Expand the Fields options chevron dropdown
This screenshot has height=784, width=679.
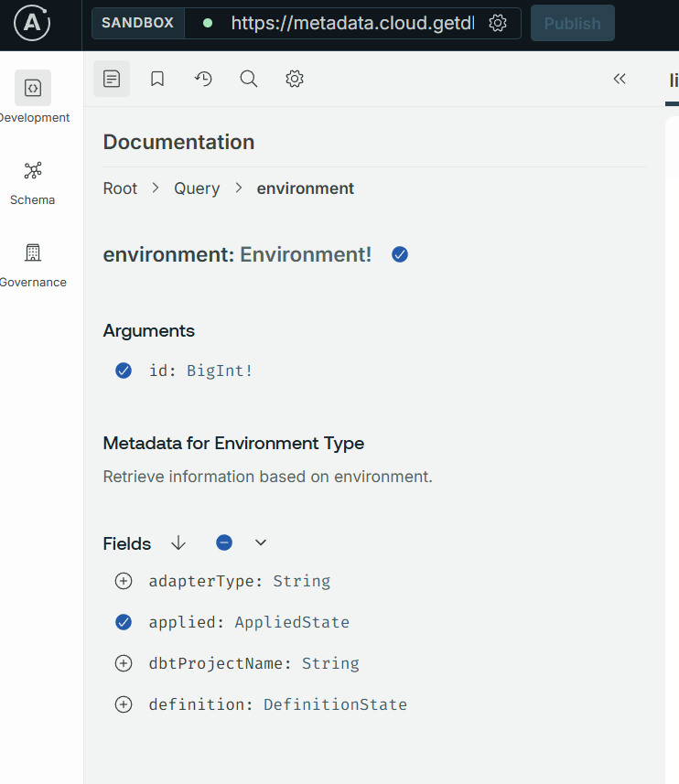click(x=261, y=543)
